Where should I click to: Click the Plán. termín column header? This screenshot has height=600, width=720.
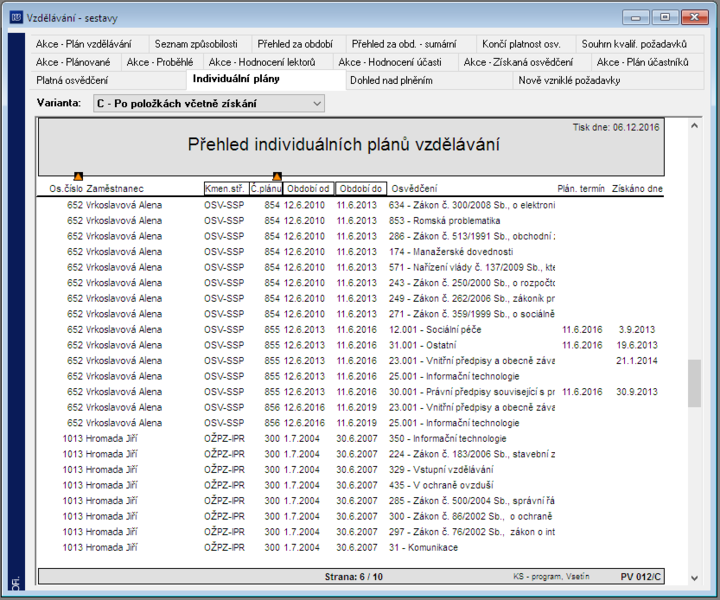581,189
